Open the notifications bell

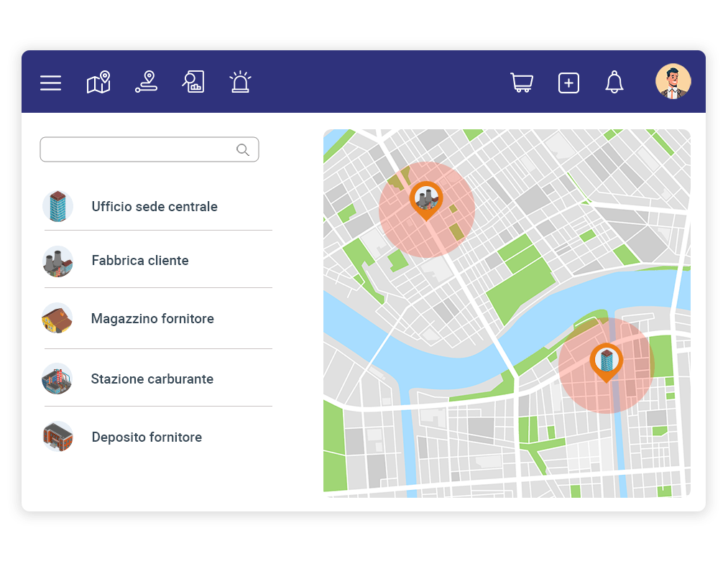(614, 82)
